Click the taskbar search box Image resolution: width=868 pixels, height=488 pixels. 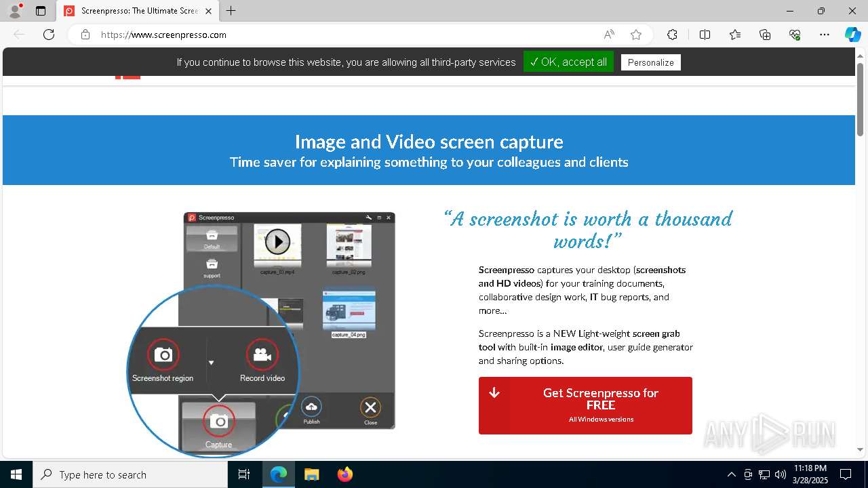tap(130, 474)
